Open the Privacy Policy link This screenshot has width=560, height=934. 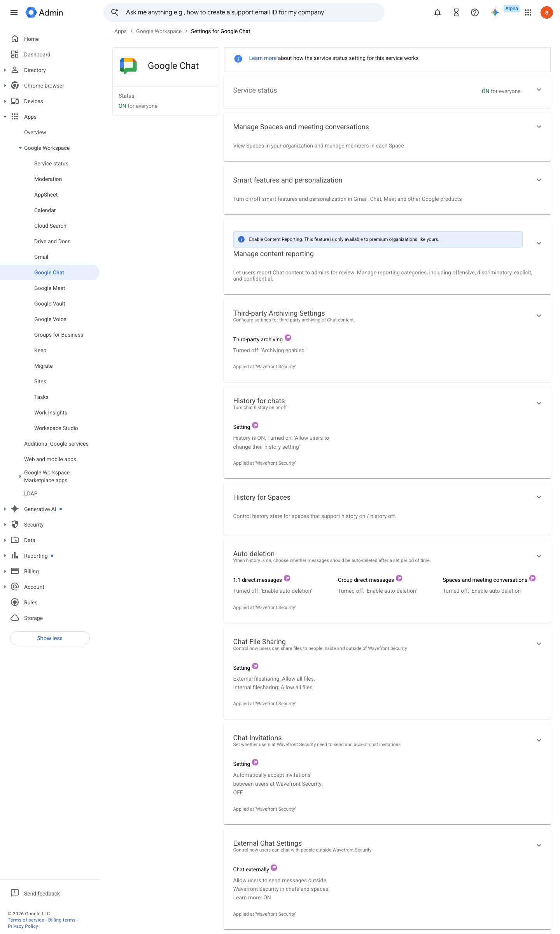pos(23,926)
